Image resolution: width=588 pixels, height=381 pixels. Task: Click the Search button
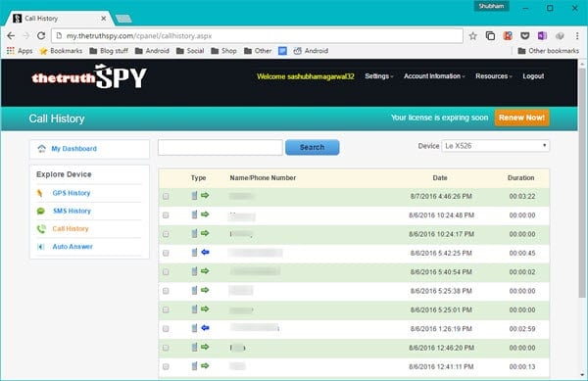coord(312,147)
